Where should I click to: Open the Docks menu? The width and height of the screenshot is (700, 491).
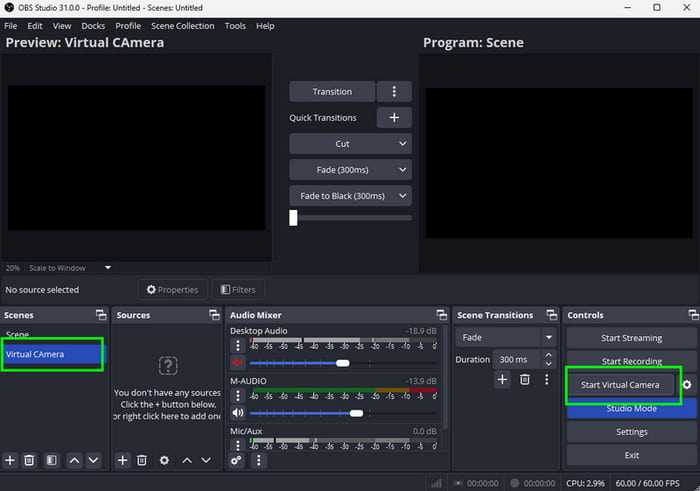[93, 26]
